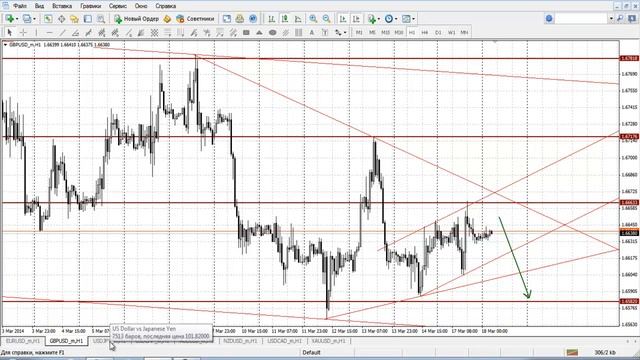Open the Вид menu

pos(39,6)
